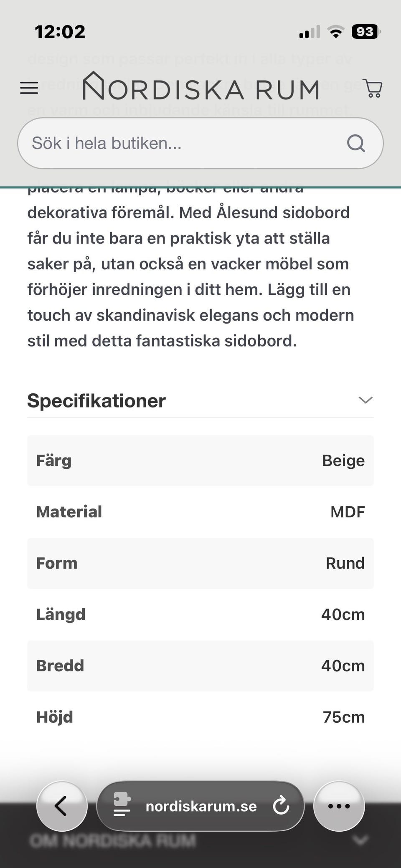Tap the Wi-Fi status icon
The image size is (401, 868).
pyautogui.click(x=335, y=32)
